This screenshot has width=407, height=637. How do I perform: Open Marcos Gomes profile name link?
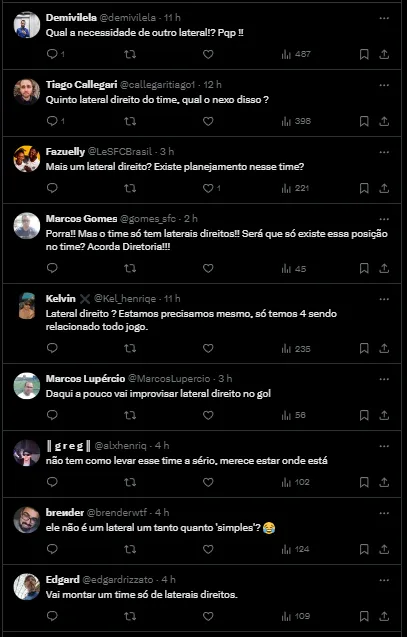81,219
